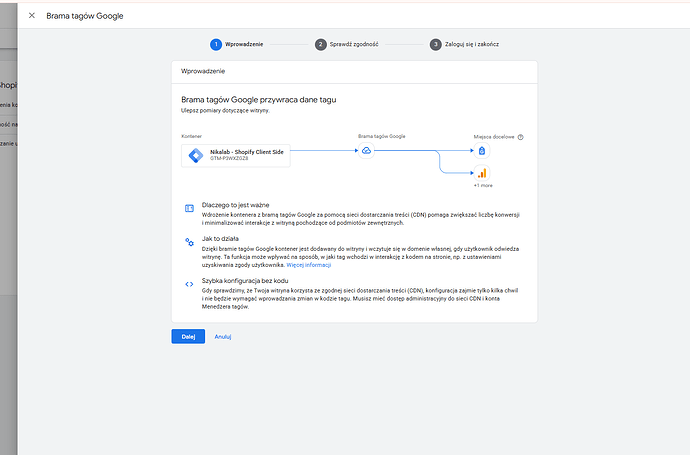Viewport: 690px width, 455px height.
Task: Click the Dlaczego to jest ważne icon
Action: [189, 208]
